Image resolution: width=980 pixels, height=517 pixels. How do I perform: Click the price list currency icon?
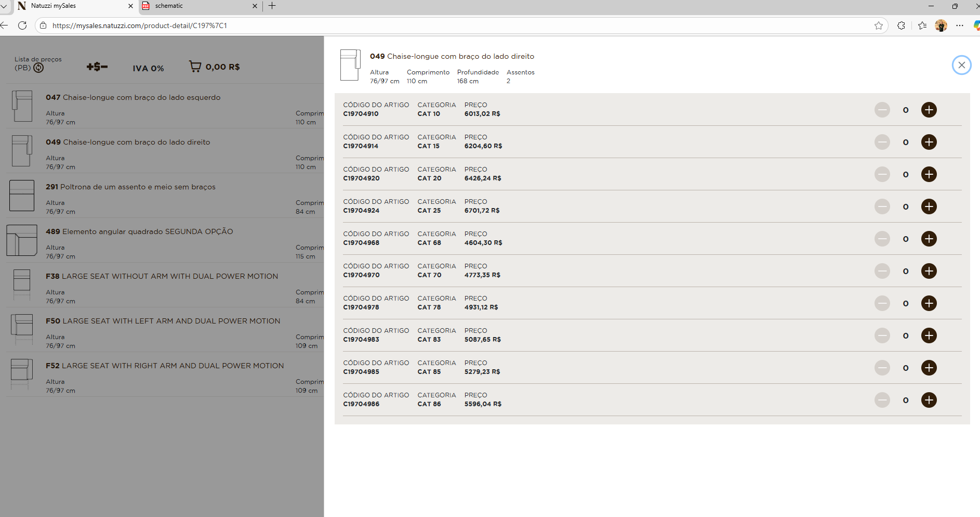coord(38,68)
